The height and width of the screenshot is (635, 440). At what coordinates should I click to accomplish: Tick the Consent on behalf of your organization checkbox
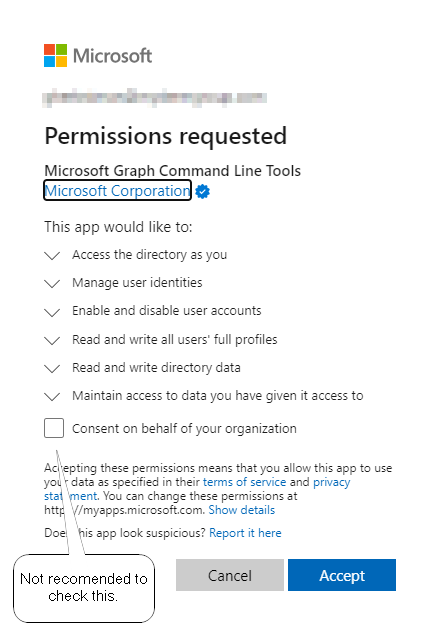coord(54,428)
